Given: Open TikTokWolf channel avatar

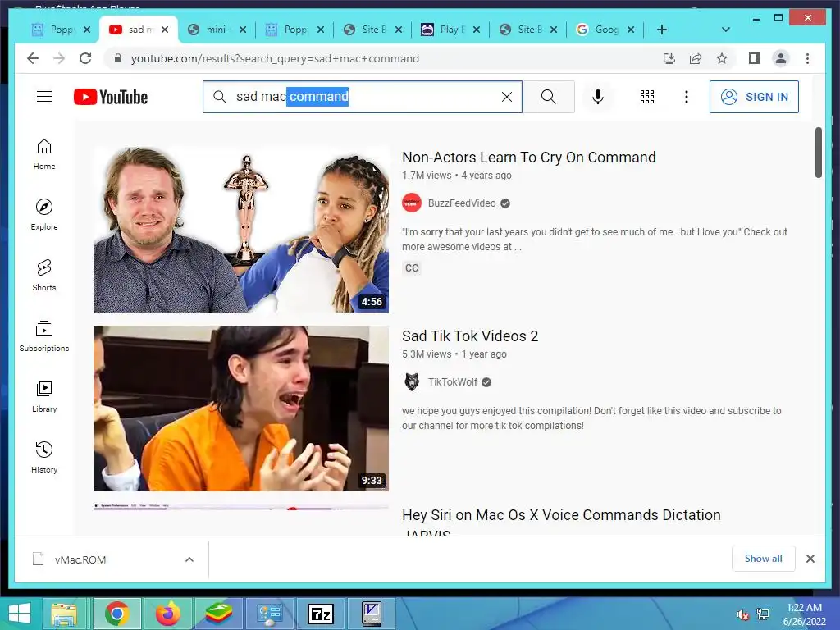Looking at the screenshot, I should pos(412,382).
